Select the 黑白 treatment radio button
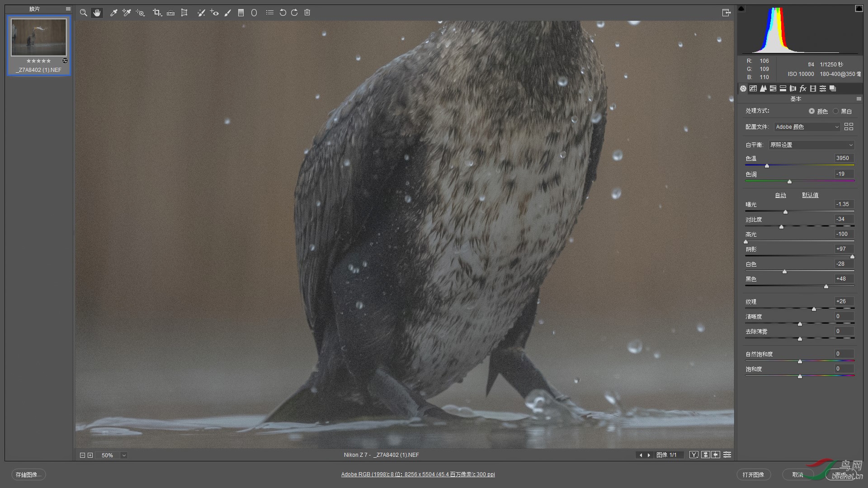 (836, 111)
